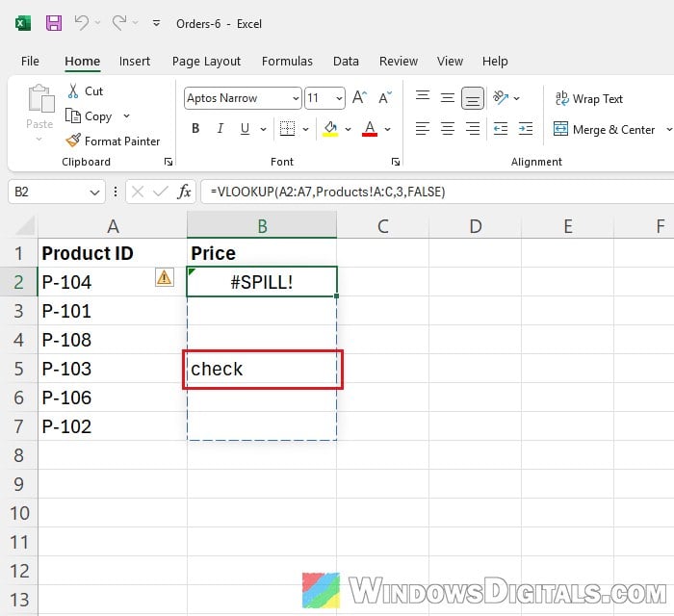
Task: Open Customize Quick Access Toolbar arrow
Action: [156, 23]
